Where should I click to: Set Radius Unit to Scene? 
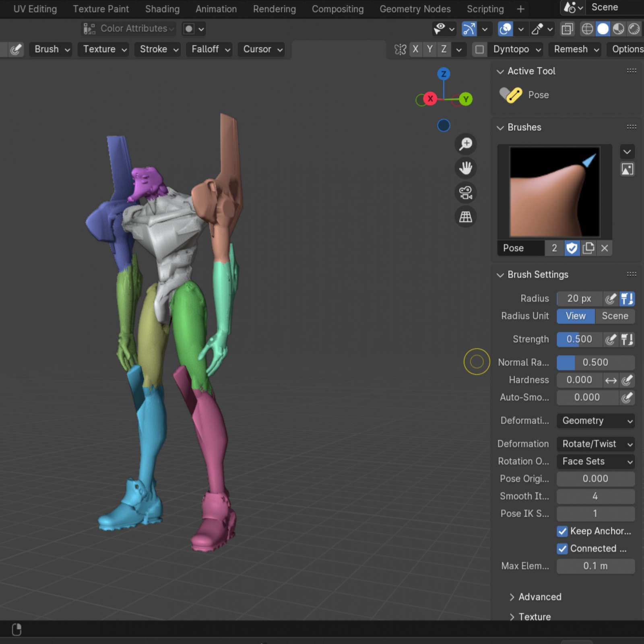click(x=615, y=316)
